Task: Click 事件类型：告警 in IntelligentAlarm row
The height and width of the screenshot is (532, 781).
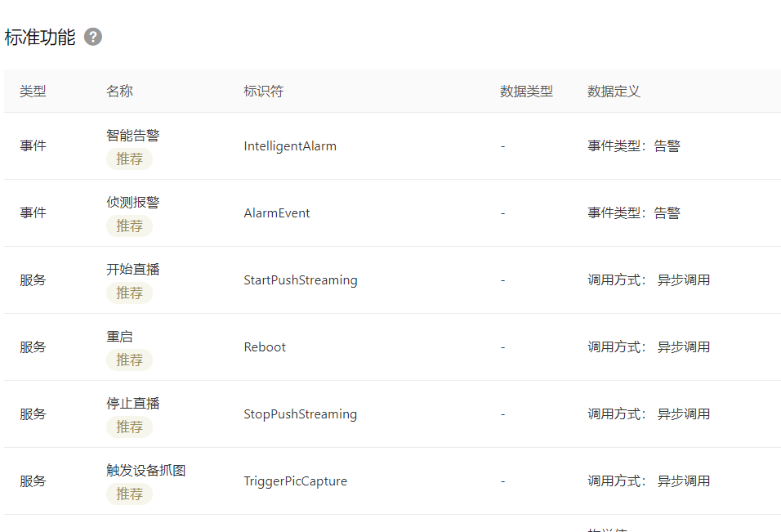Action: [634, 146]
